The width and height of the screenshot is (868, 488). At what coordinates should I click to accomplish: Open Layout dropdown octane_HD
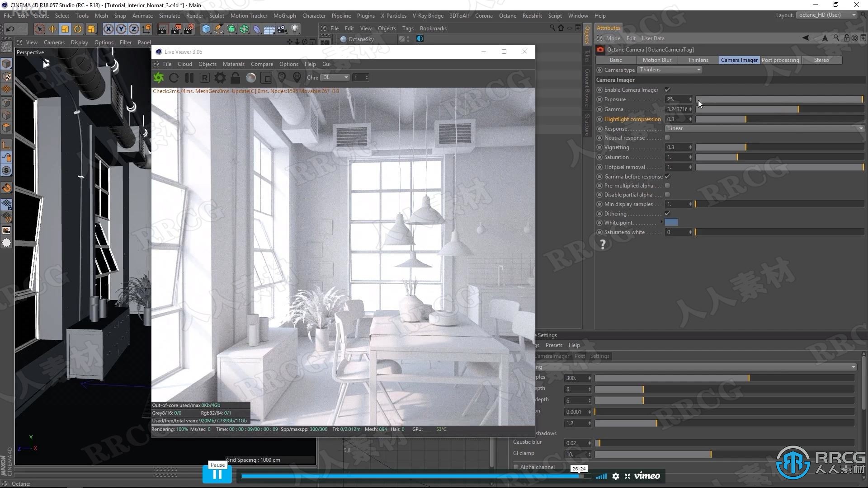coord(827,15)
